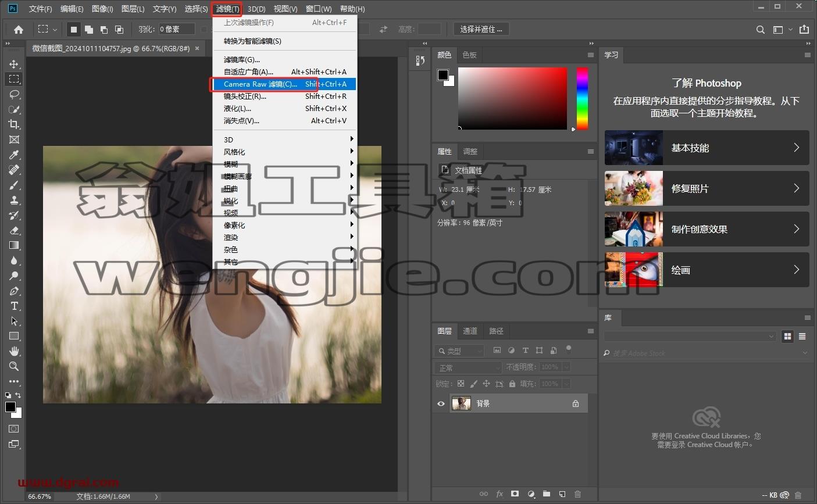Toggle the lock transparent pixels button
The height and width of the screenshot is (504, 817).
pos(461,384)
